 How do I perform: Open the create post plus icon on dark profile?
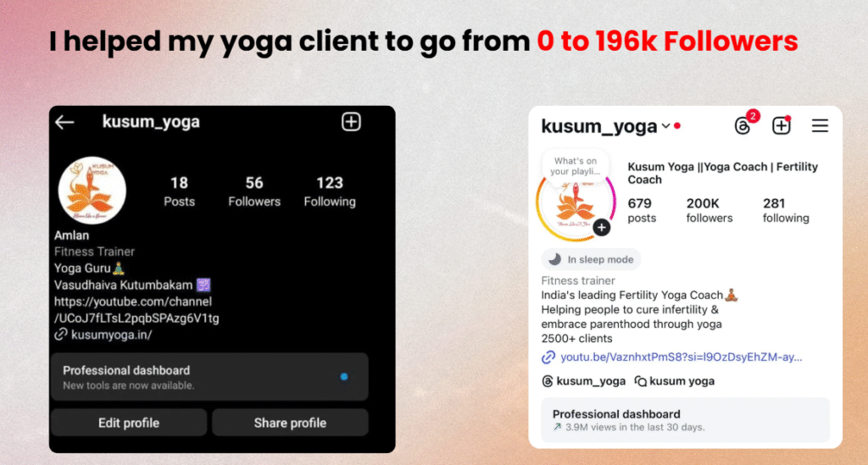pos(351,122)
